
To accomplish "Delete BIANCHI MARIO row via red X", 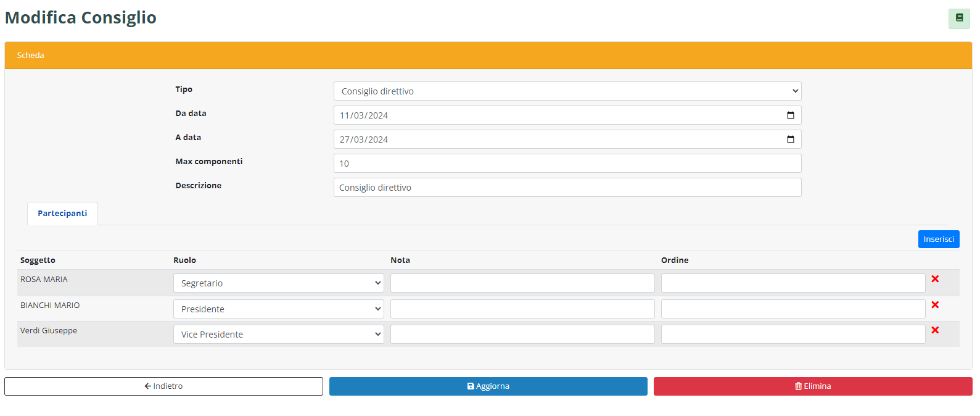I will point(935,305).
